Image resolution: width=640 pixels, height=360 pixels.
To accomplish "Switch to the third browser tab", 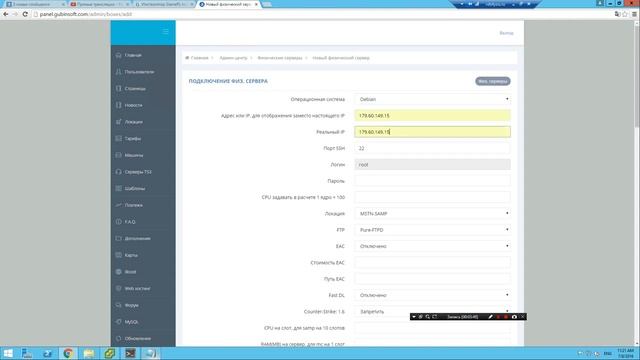I will point(164,4).
